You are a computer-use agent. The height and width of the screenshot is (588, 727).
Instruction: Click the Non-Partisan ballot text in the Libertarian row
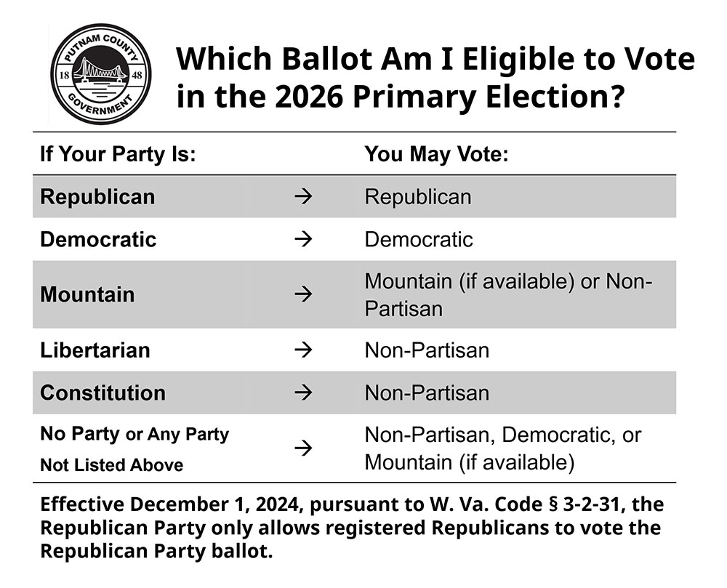click(x=427, y=350)
